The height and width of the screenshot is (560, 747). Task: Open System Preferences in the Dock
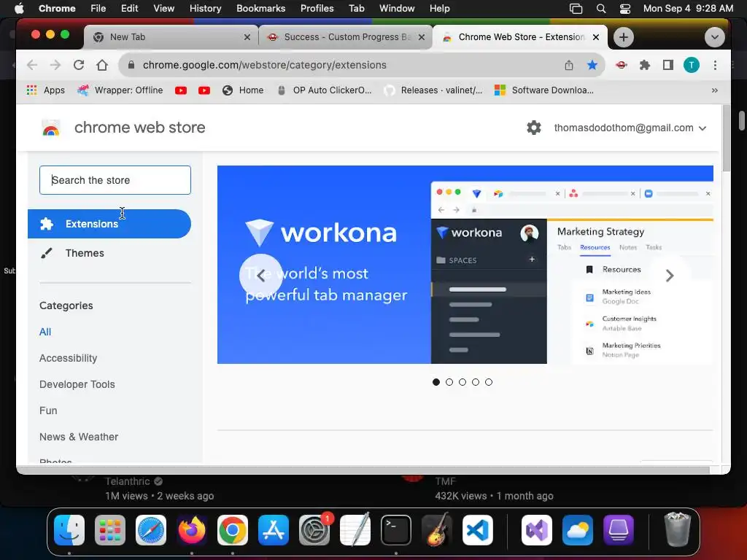tap(314, 529)
